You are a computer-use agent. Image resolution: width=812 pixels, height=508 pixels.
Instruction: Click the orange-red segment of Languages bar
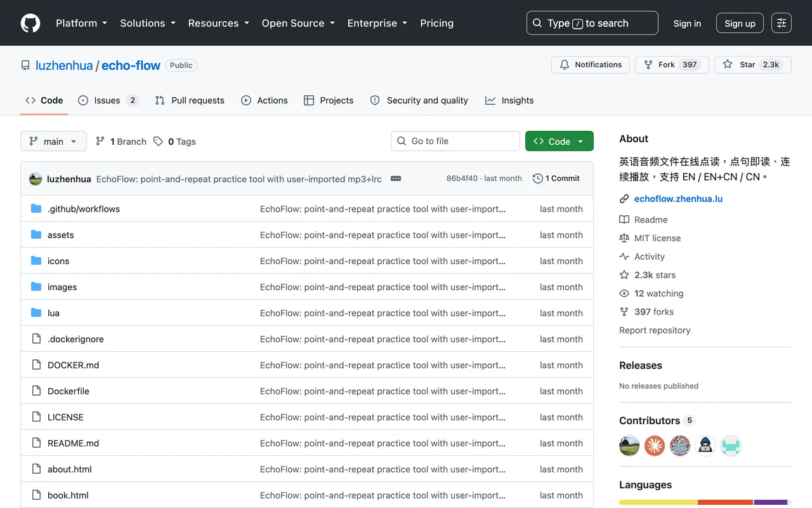tap(726, 502)
